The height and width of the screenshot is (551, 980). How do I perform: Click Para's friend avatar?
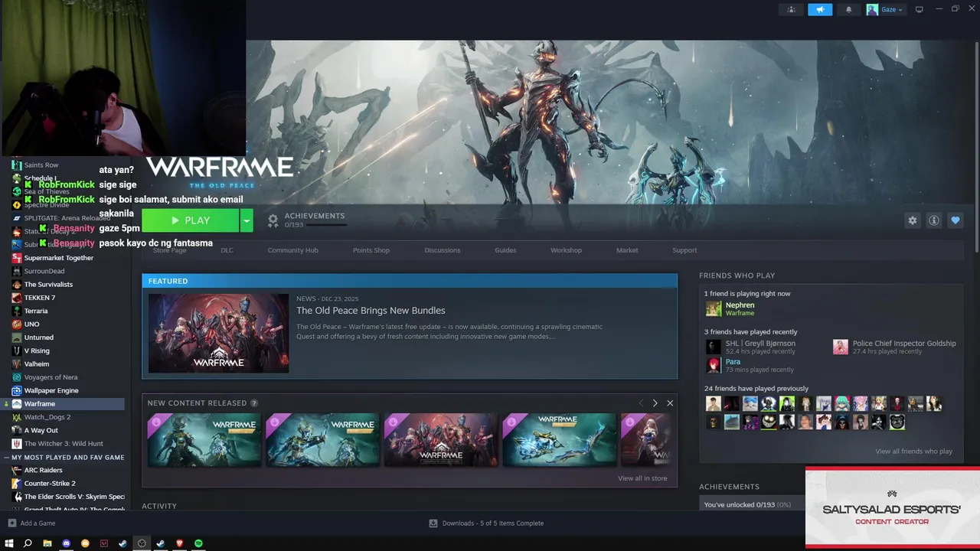point(714,365)
